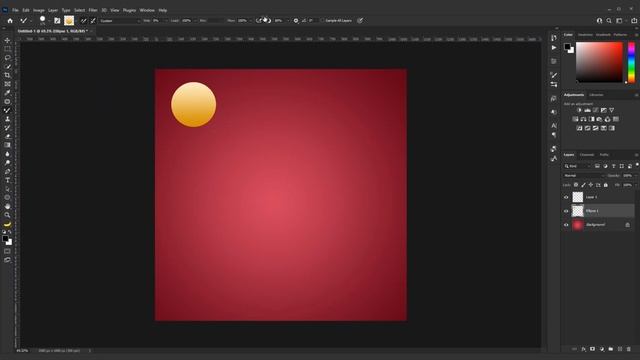
Task: Open the Custom brush combination dropdown
Action: click(x=120, y=20)
